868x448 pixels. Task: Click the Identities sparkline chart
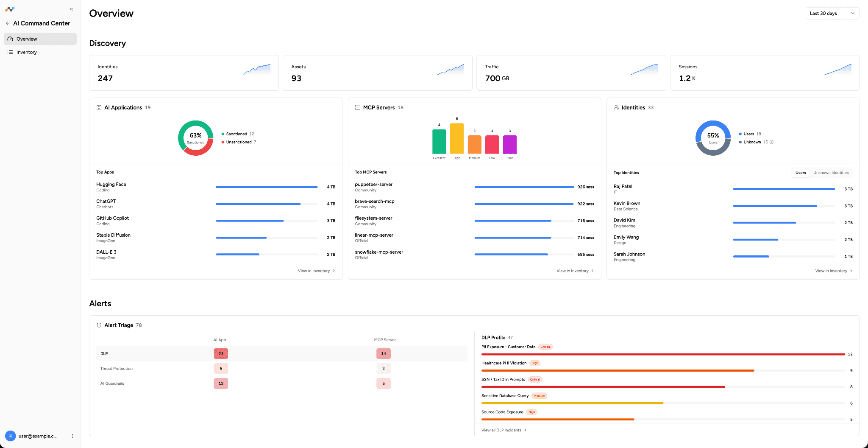point(257,70)
